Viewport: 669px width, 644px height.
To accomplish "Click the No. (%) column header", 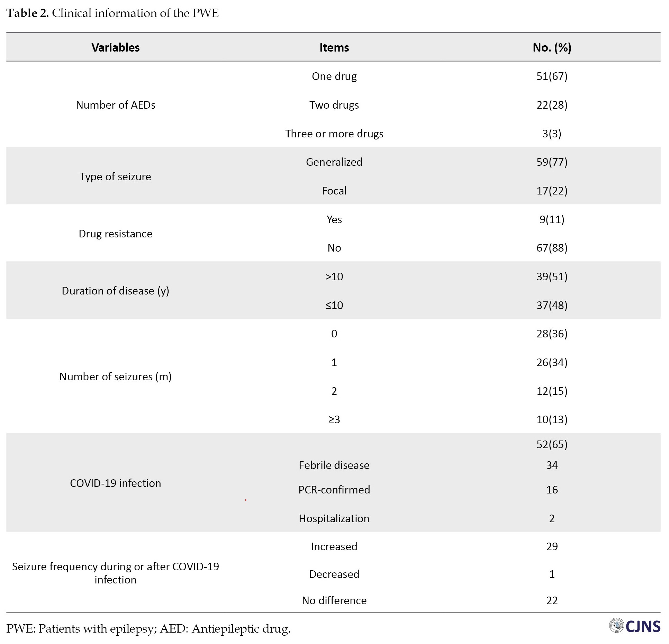I will tap(552, 47).
